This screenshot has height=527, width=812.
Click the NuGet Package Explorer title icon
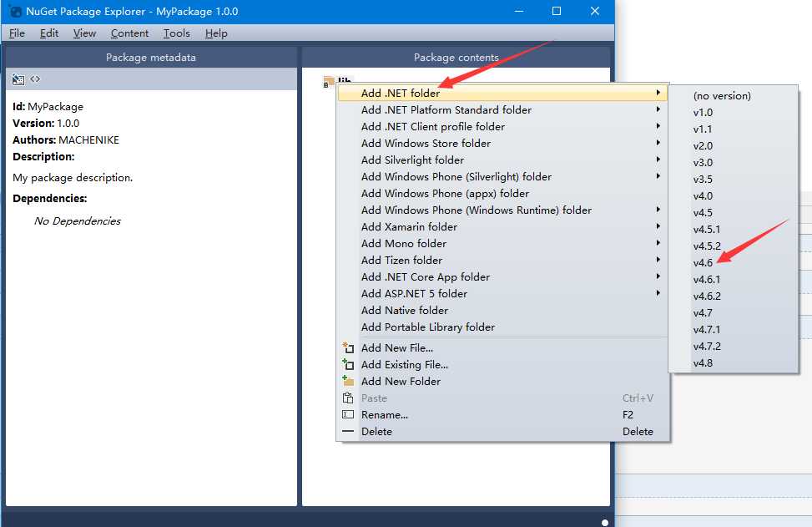pyautogui.click(x=16, y=12)
